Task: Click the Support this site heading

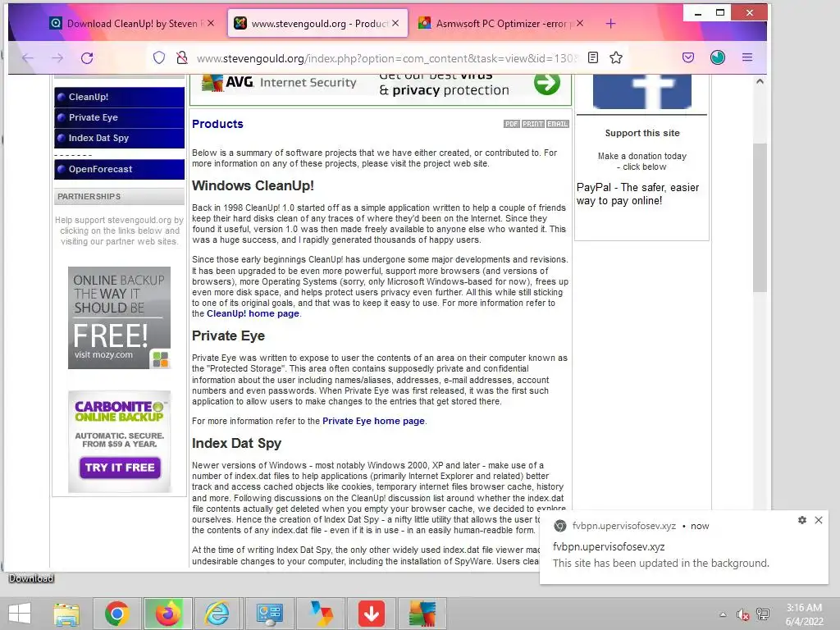Action: [x=641, y=133]
